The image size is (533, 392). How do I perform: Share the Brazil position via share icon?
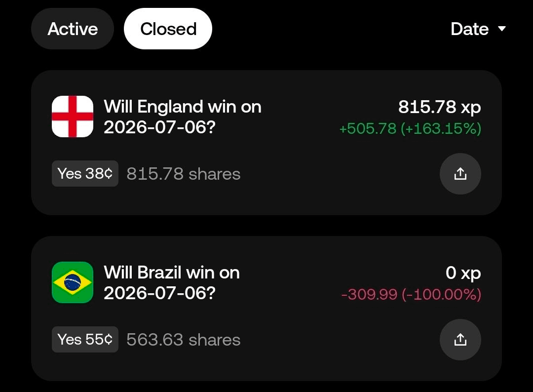(x=460, y=340)
